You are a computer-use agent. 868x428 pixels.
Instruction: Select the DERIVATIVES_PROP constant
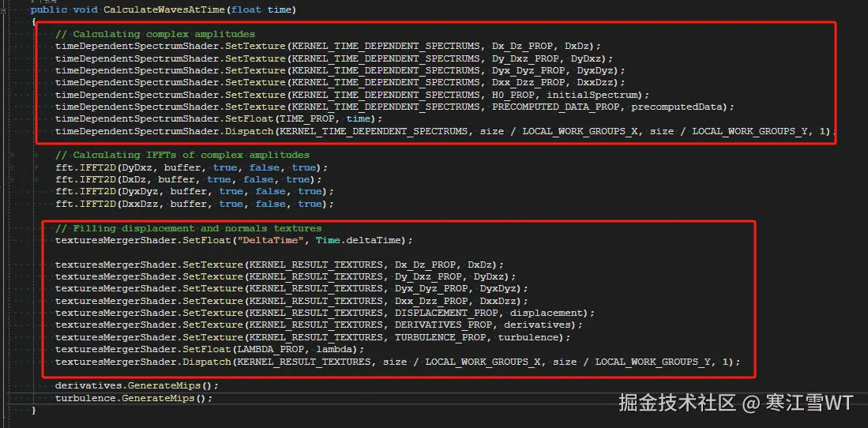click(444, 325)
